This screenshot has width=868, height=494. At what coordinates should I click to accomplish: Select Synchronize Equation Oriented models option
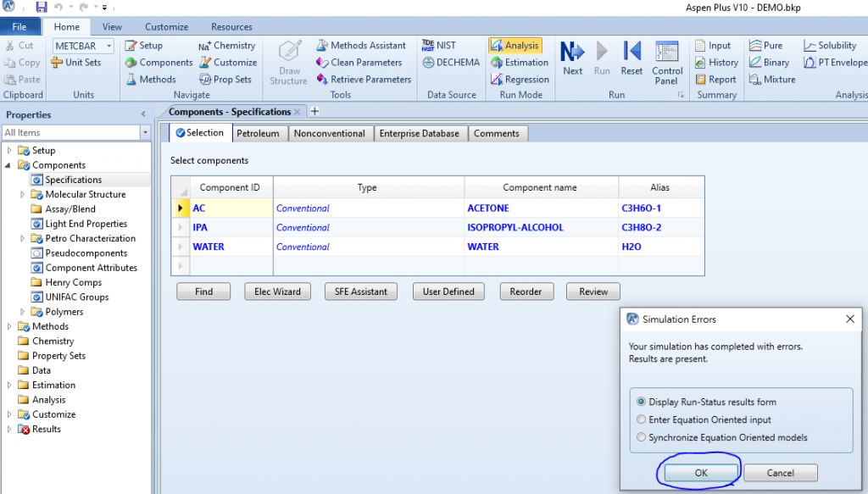pos(641,437)
